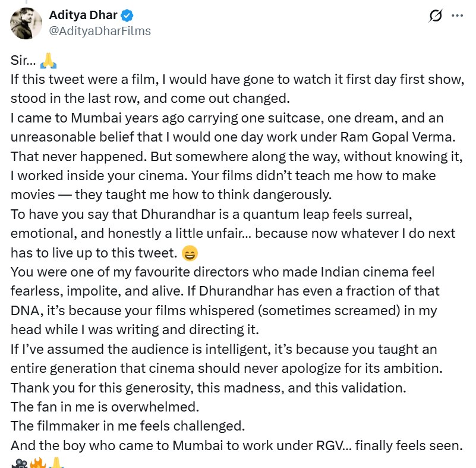Screen dimensions: 476x468
Task: Open the three-dot more options menu
Action: 457,16
